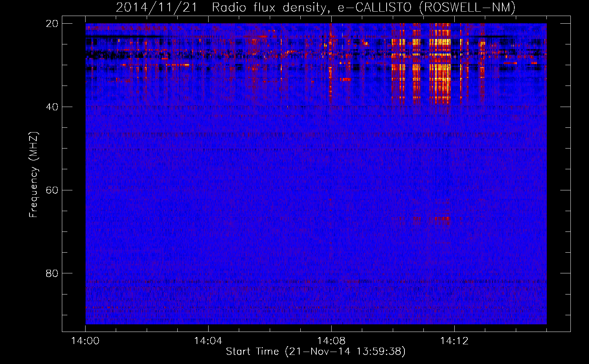
Task: Click the 'Frequency (MHZ)' axis label
Action: coord(33,175)
